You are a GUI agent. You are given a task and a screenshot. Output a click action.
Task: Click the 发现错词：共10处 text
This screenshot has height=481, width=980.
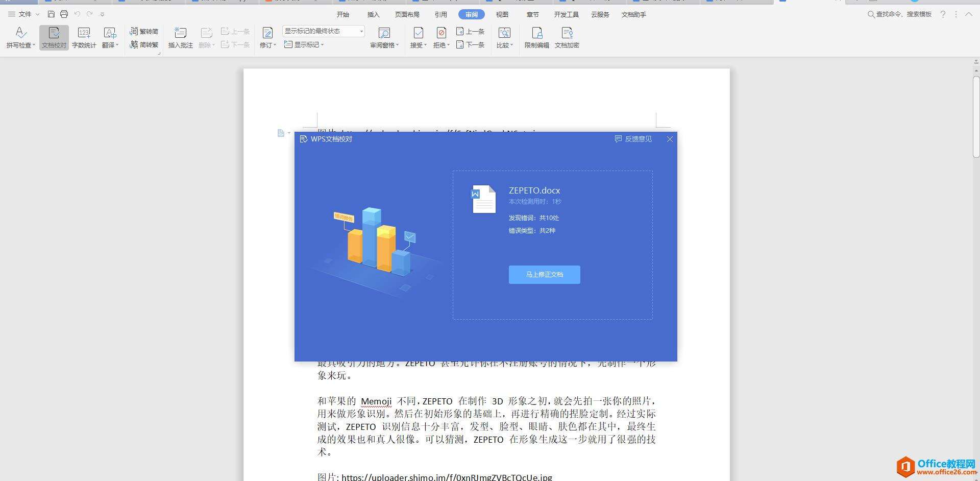533,218
